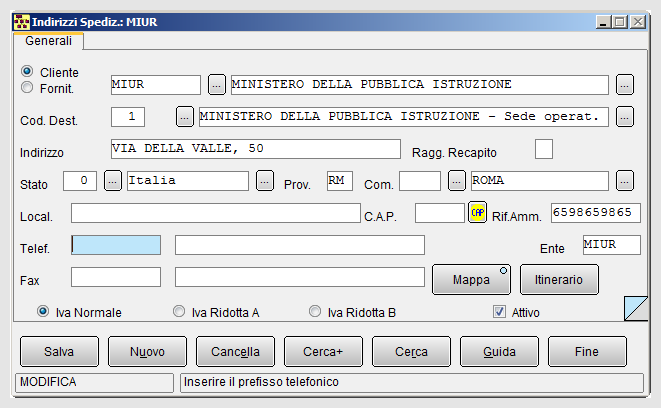Click the empty Com. code field
Image resolution: width=661 pixels, height=408 pixels.
(x=420, y=181)
